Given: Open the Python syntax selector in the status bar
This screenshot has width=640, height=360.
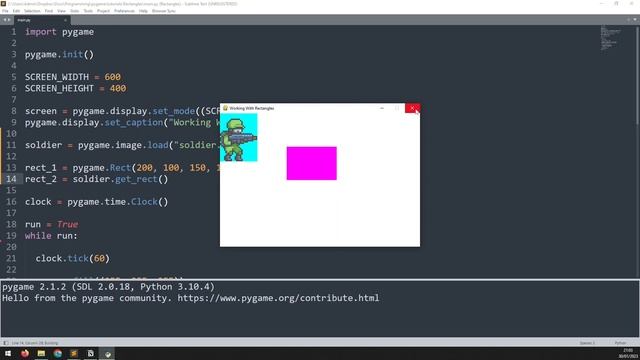Looking at the screenshot, I should tap(620, 343).
